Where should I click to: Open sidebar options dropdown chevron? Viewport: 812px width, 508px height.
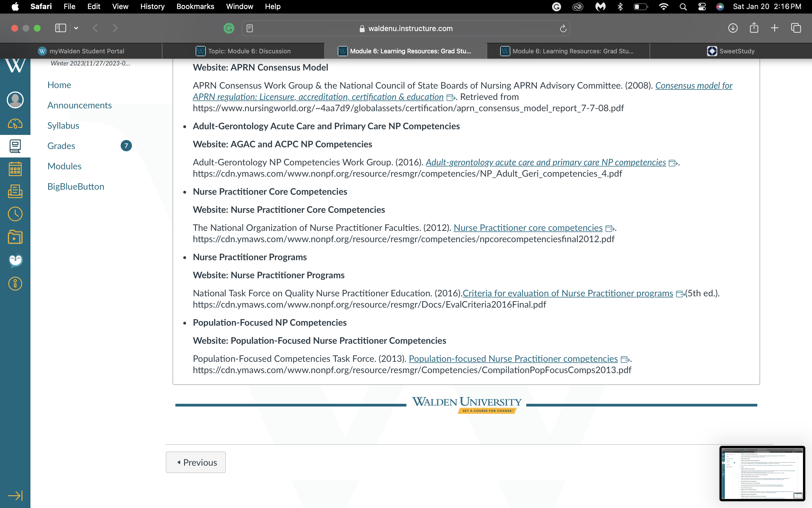76,28
